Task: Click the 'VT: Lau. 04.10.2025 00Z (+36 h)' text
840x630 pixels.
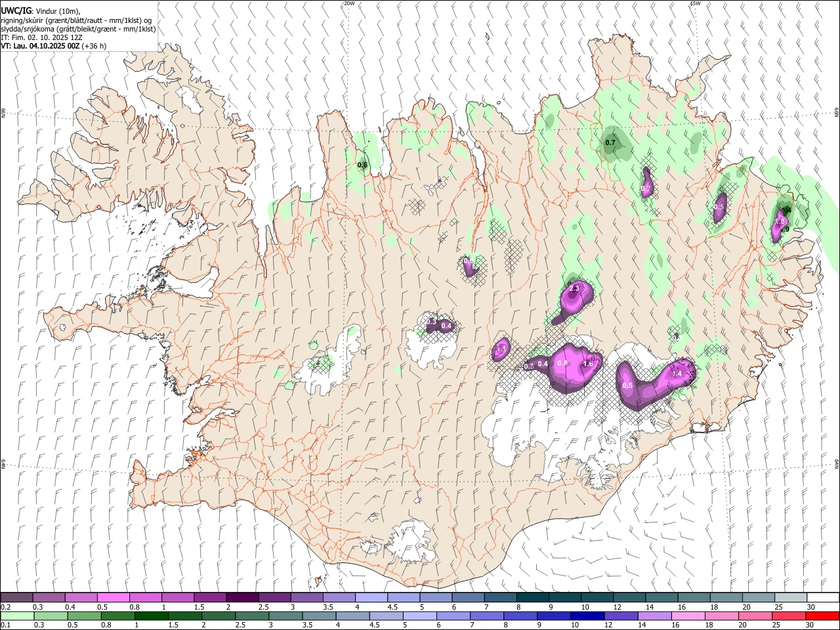Action: click(54, 46)
